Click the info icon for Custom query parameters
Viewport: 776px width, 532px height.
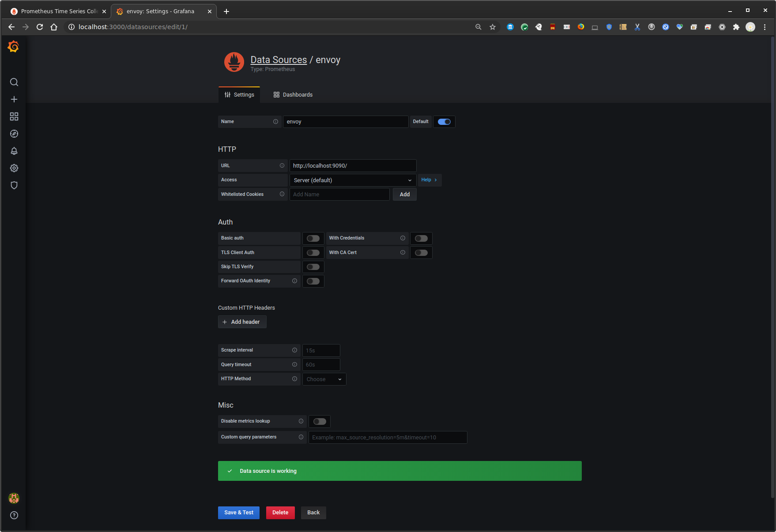pos(301,437)
